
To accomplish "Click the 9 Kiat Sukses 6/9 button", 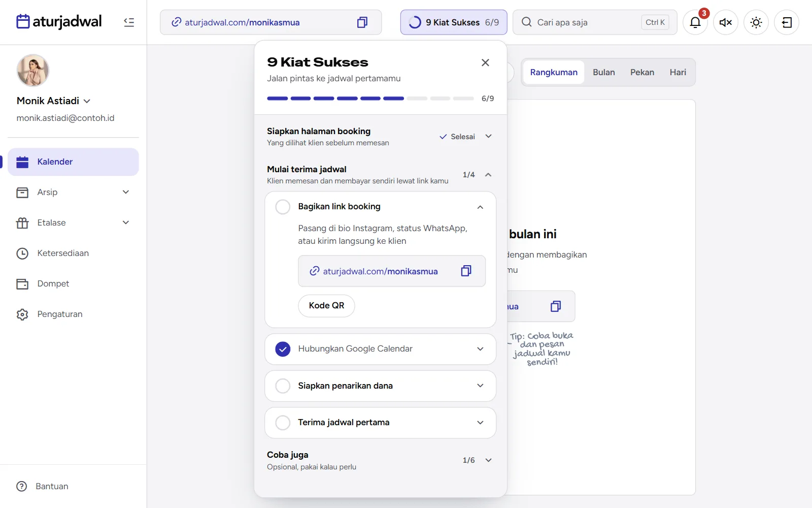I will [454, 22].
